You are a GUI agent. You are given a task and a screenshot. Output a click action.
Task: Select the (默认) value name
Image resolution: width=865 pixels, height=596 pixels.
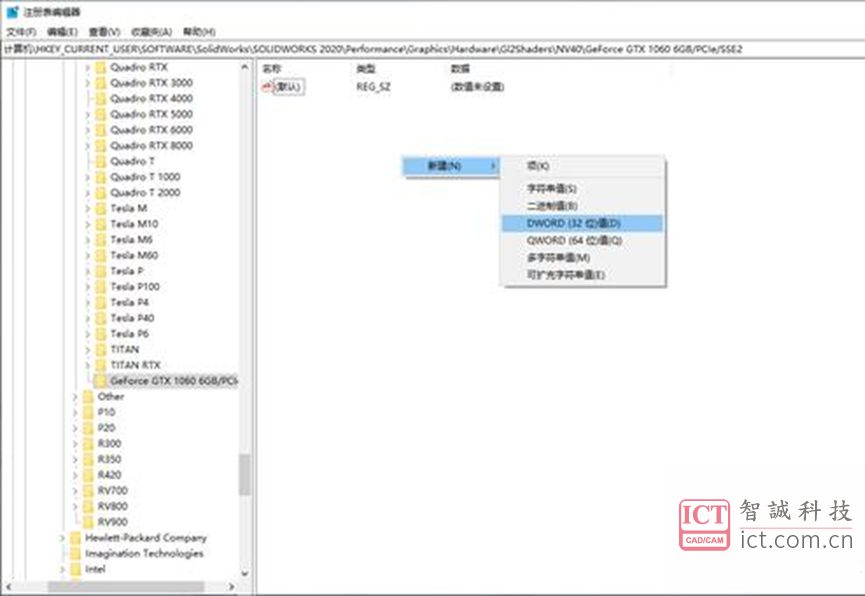(x=289, y=87)
